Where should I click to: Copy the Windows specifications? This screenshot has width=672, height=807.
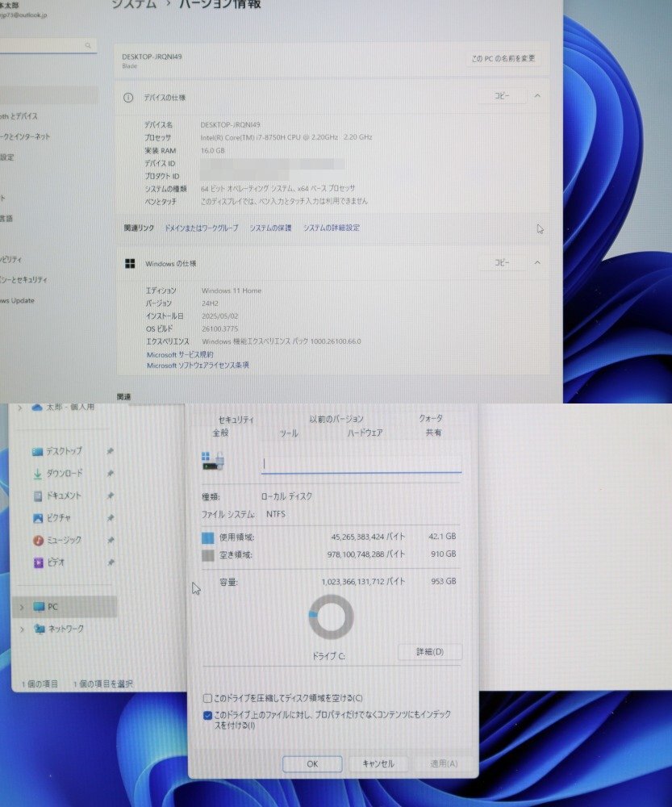point(502,262)
